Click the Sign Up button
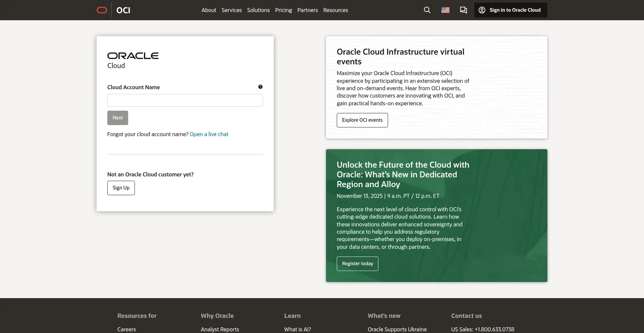The image size is (644, 333). pos(121,188)
